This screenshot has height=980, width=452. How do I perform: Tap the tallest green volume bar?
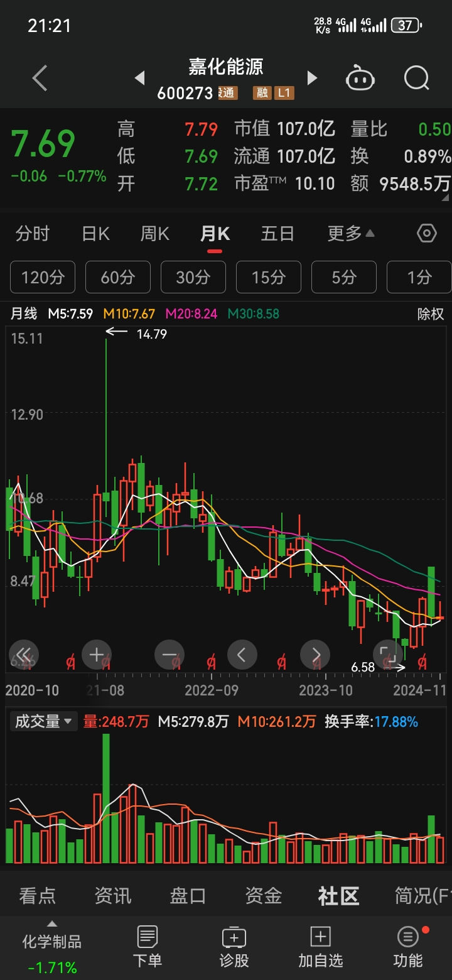(x=106, y=798)
